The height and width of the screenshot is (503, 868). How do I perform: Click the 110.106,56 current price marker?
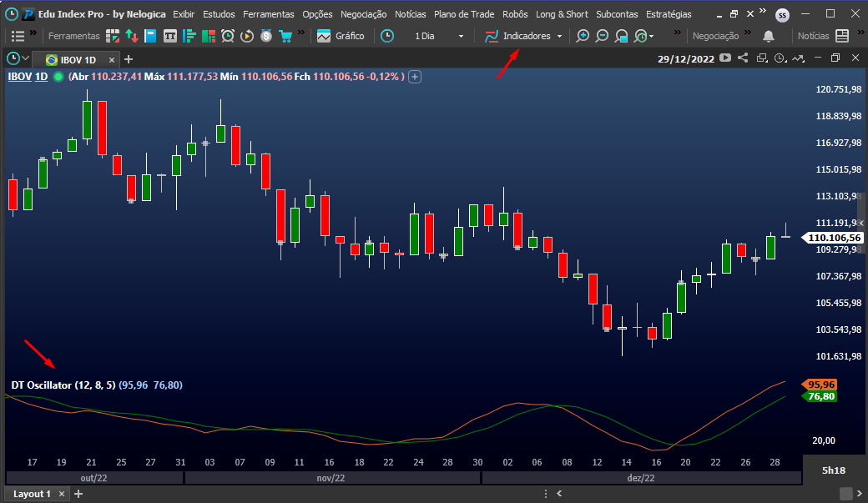coord(834,238)
